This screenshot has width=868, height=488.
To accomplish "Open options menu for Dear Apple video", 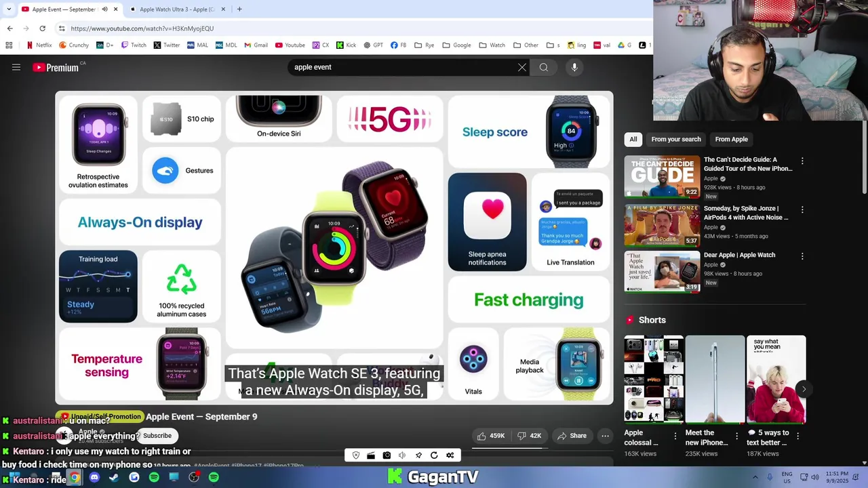I will point(802,257).
